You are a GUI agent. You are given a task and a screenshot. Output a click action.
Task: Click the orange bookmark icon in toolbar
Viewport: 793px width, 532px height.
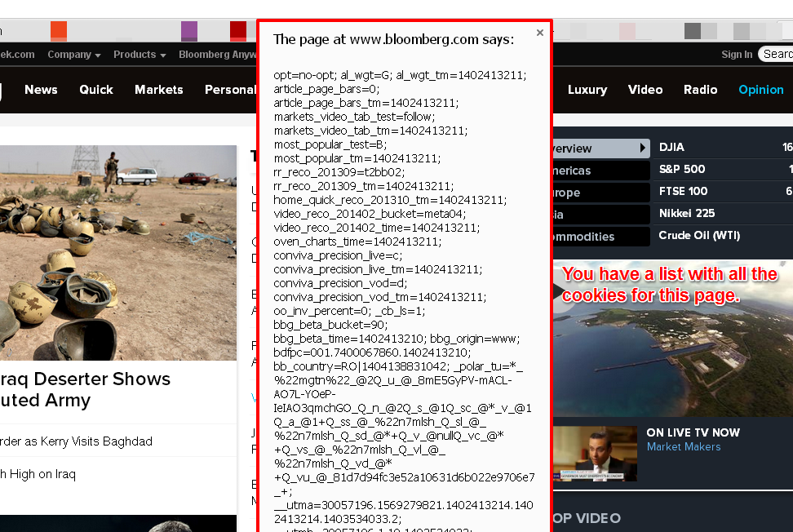[59, 31]
